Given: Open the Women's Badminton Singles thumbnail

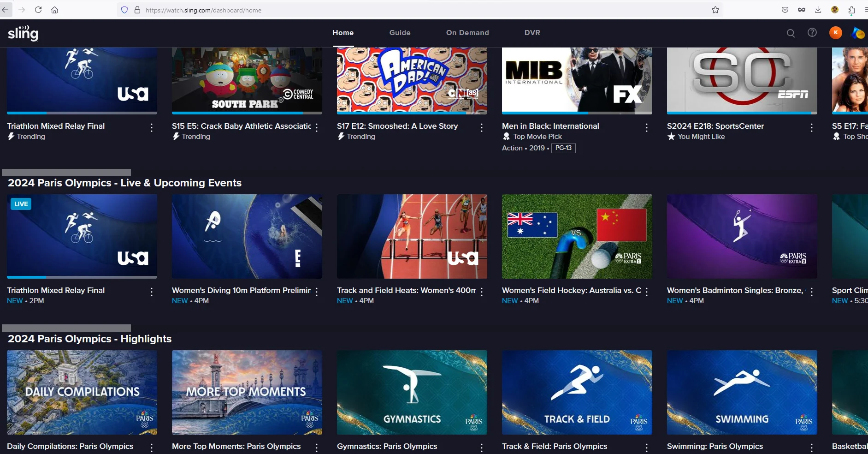Looking at the screenshot, I should (x=742, y=236).
